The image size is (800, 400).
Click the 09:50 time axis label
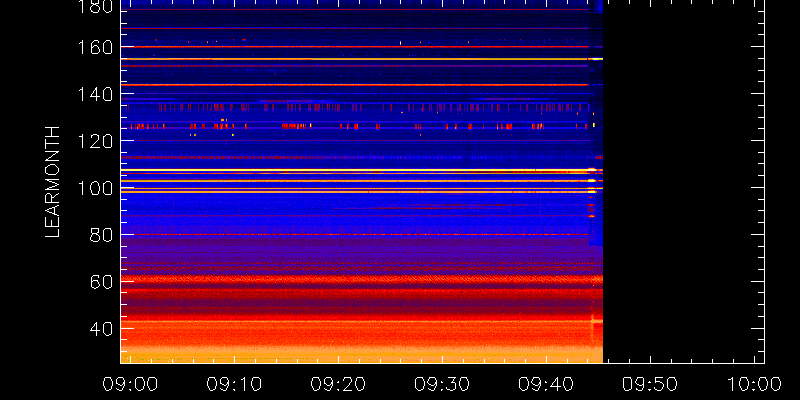pos(650,384)
